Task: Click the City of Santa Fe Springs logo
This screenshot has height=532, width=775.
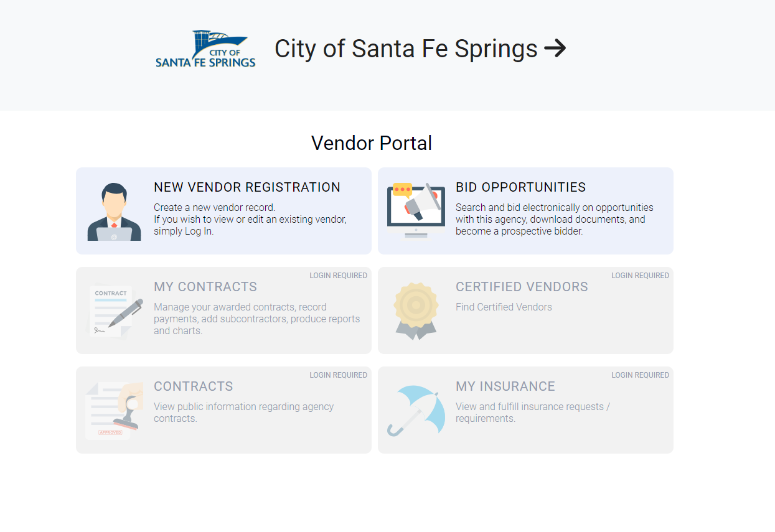Action: point(205,49)
